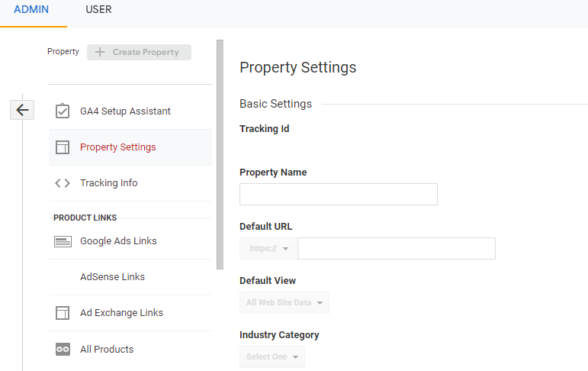Open GA4 Setup Assistant
The height and width of the screenshot is (371, 588).
(x=125, y=111)
